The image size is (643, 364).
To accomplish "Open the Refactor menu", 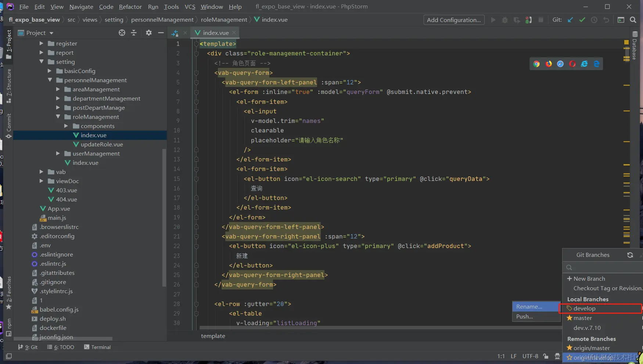I will [x=130, y=7].
